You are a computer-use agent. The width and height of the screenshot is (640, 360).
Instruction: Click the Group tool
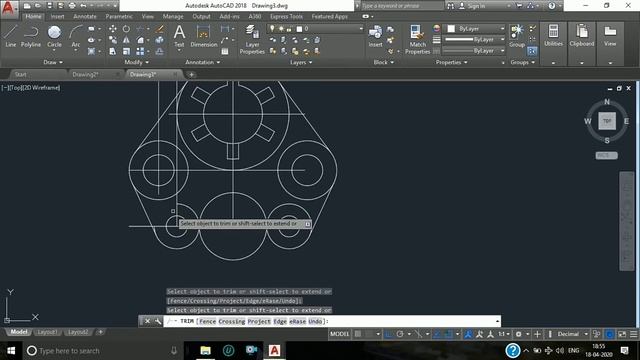point(517,36)
